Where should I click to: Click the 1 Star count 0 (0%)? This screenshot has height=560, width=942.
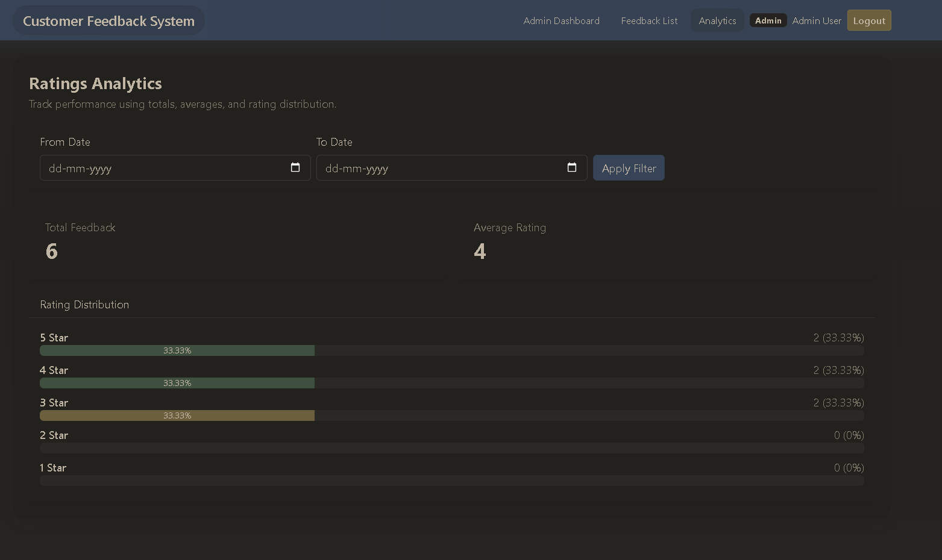point(849,468)
